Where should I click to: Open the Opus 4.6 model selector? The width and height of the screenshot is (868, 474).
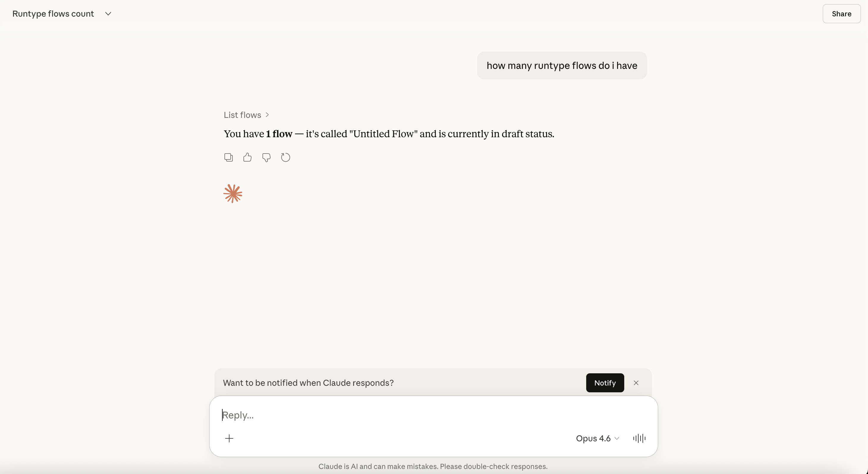click(x=597, y=438)
